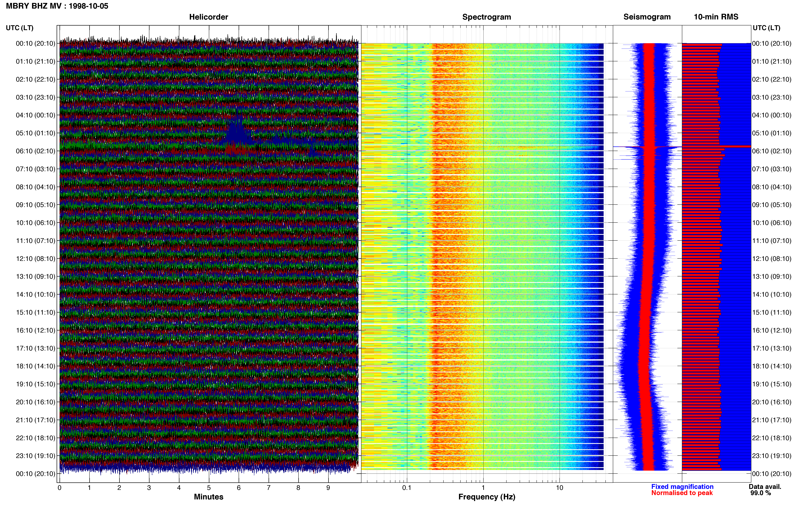Screen dimensions: 812x508
Task: Click the right 'UTC (LT)' axis label
Action: click(766, 28)
